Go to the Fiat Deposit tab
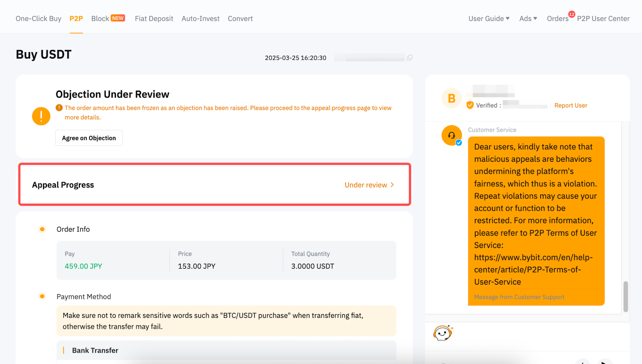The width and height of the screenshot is (642, 364). click(x=154, y=18)
